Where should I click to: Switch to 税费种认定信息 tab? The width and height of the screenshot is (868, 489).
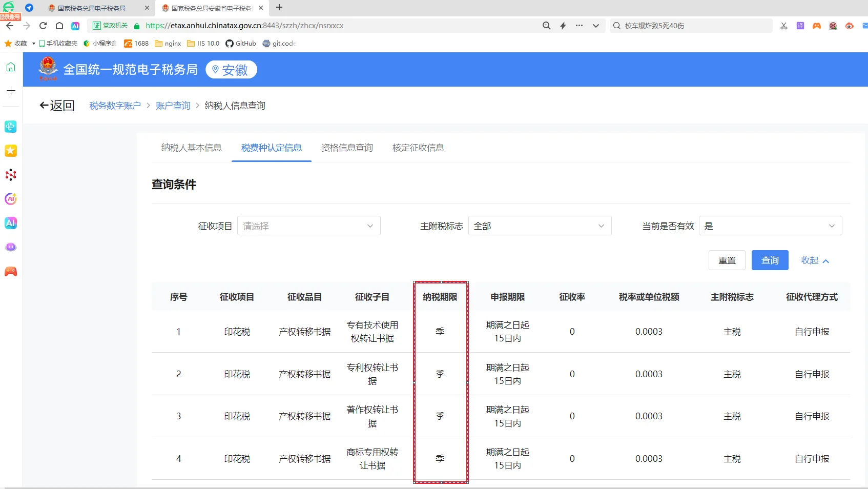click(272, 148)
